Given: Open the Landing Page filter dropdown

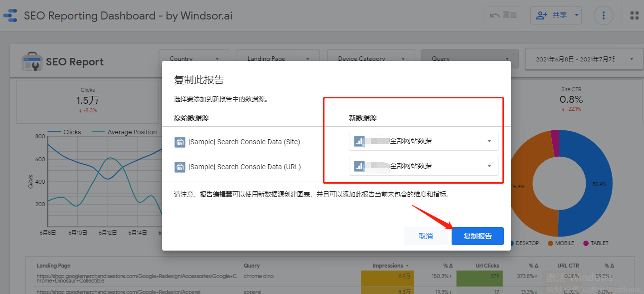Looking at the screenshot, I should click(279, 59).
